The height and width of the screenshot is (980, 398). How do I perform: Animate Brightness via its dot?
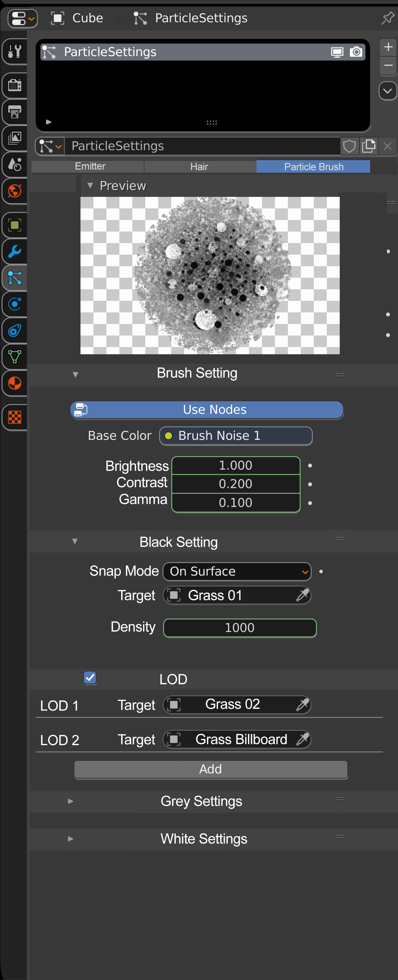click(310, 466)
